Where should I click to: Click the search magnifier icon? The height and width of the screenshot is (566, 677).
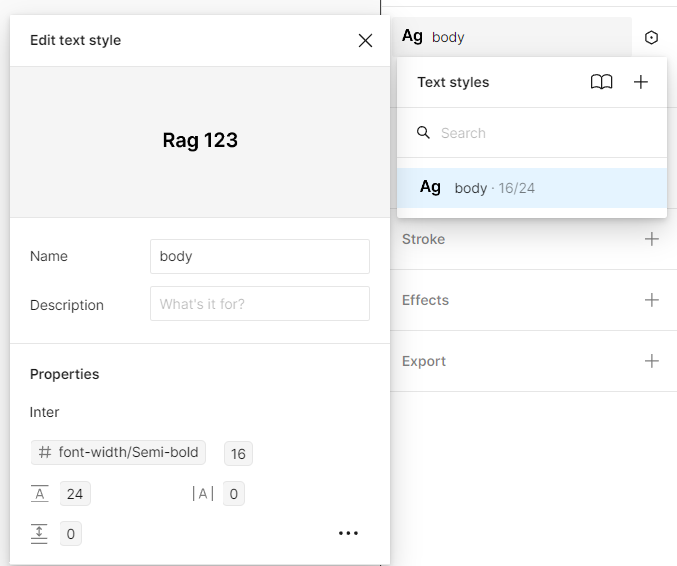(423, 133)
